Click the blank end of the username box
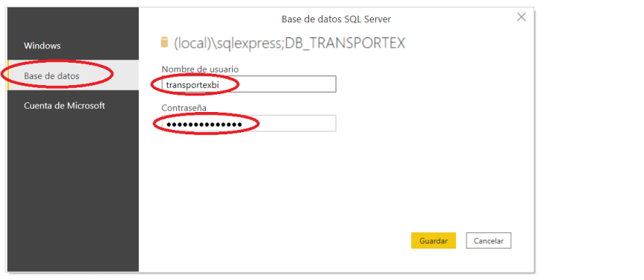This screenshot has width=644, height=280. click(284, 84)
